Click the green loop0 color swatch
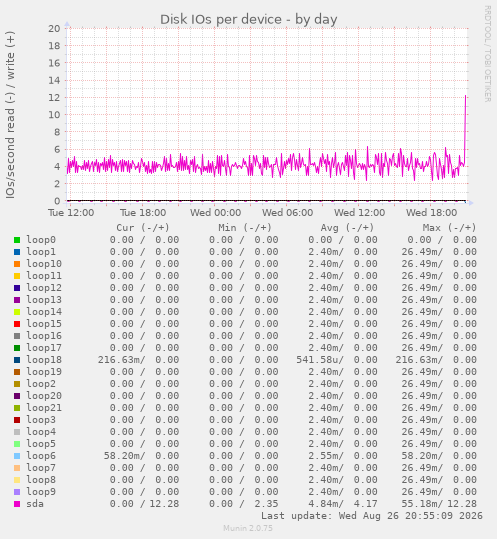 17,240
